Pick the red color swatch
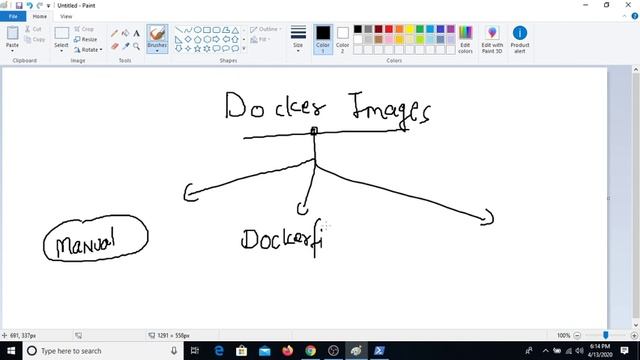The height and width of the screenshot is (360, 640). pos(389,29)
